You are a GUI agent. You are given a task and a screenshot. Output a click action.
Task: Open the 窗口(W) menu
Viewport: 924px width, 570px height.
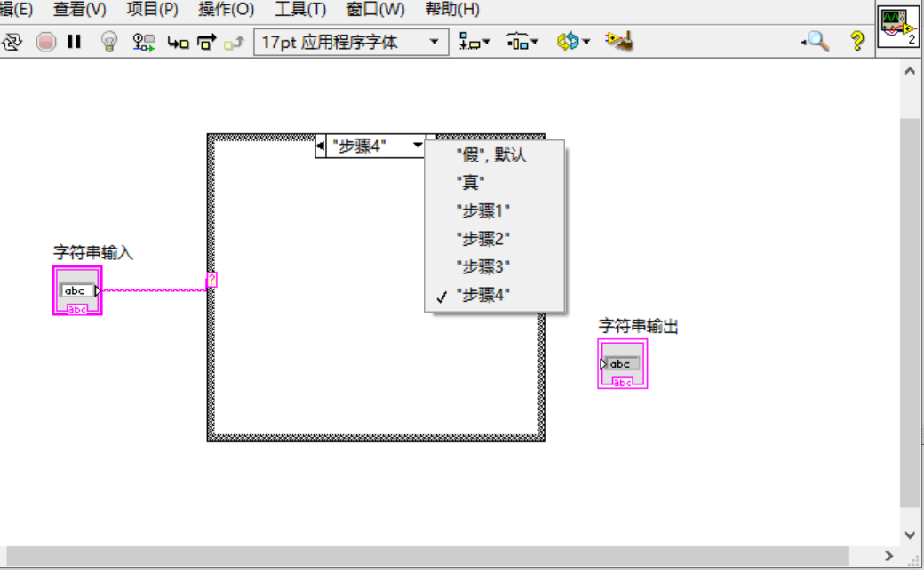pyautogui.click(x=375, y=10)
